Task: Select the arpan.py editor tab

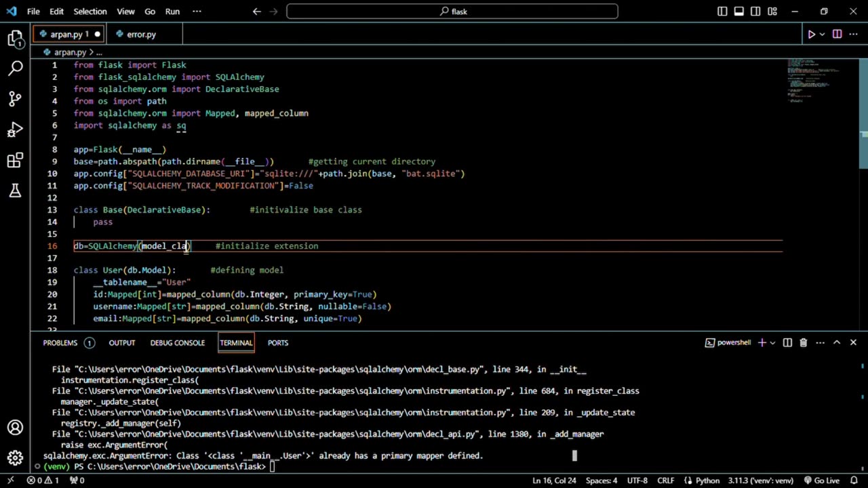Action: tap(68, 34)
